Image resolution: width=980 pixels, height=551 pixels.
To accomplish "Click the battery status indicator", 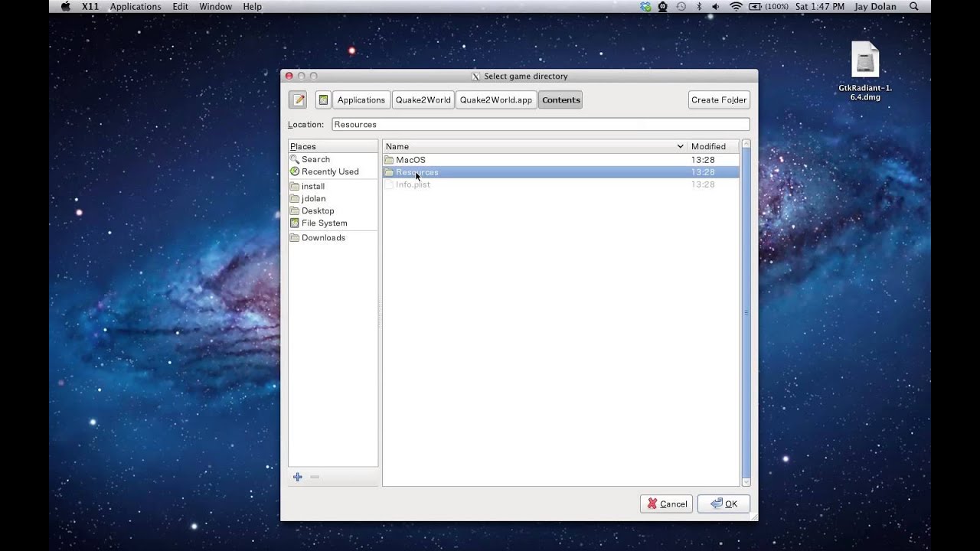I will tap(768, 7).
